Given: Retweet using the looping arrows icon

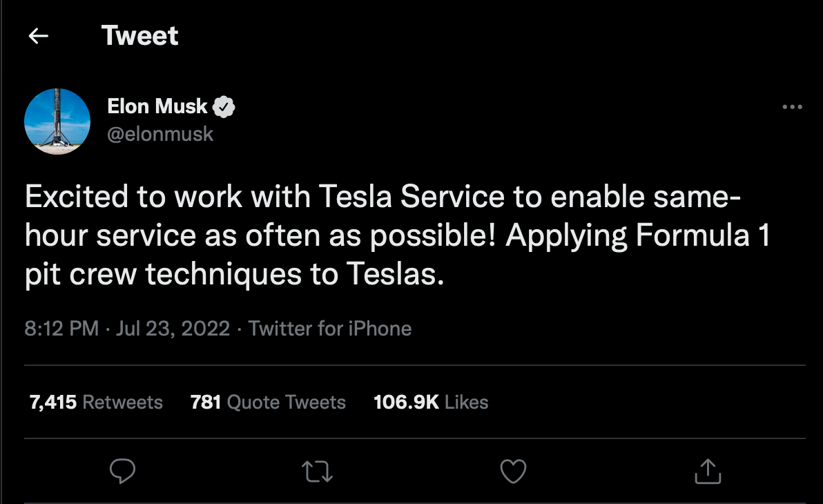Looking at the screenshot, I should (318, 472).
